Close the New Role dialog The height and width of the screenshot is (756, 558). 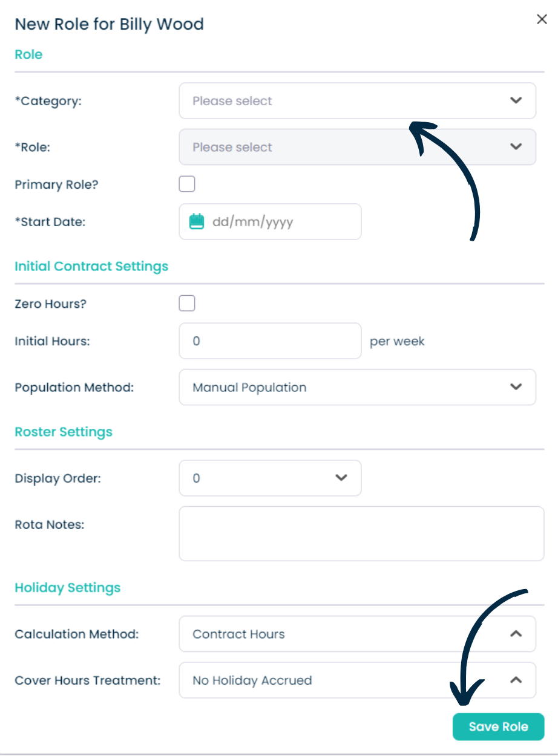pos(542,19)
